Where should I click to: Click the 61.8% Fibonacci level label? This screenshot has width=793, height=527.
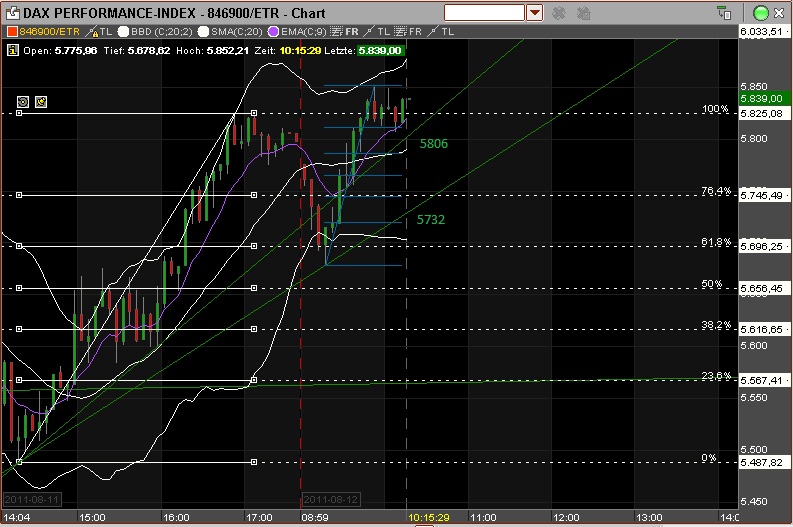click(716, 242)
